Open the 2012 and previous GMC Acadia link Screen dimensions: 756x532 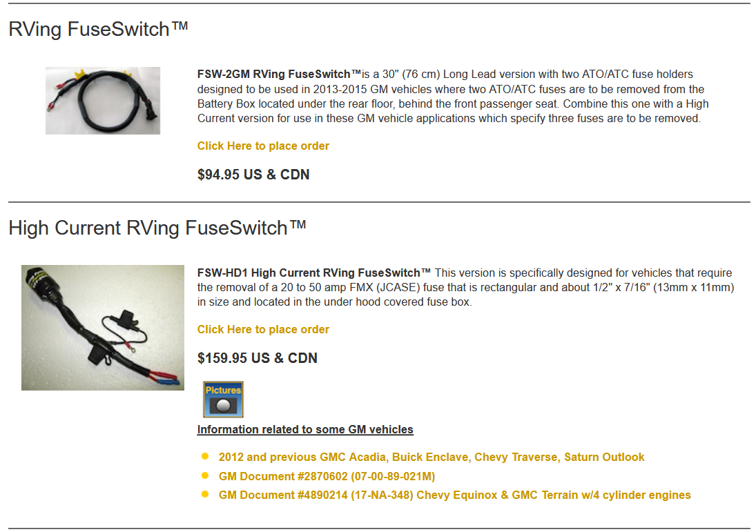coord(432,457)
